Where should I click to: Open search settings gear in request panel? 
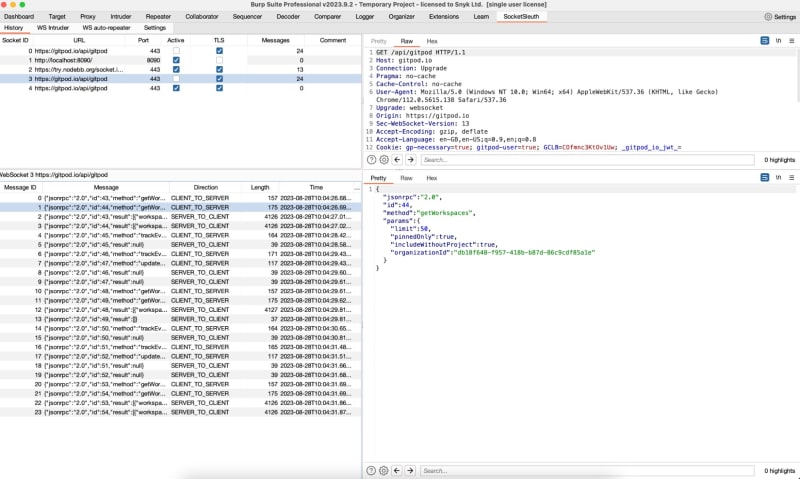tap(384, 160)
